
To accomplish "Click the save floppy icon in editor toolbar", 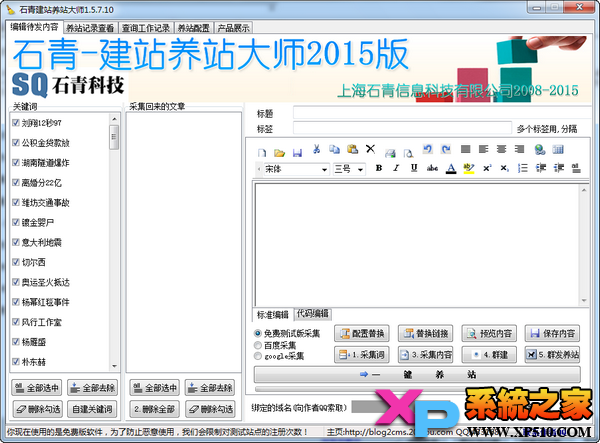I will [x=297, y=153].
